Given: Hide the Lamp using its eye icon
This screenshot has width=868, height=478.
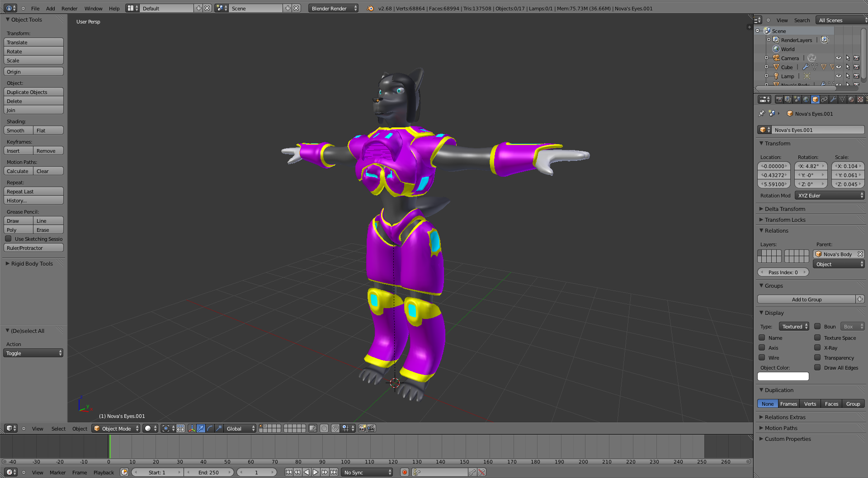Looking at the screenshot, I should (x=839, y=76).
